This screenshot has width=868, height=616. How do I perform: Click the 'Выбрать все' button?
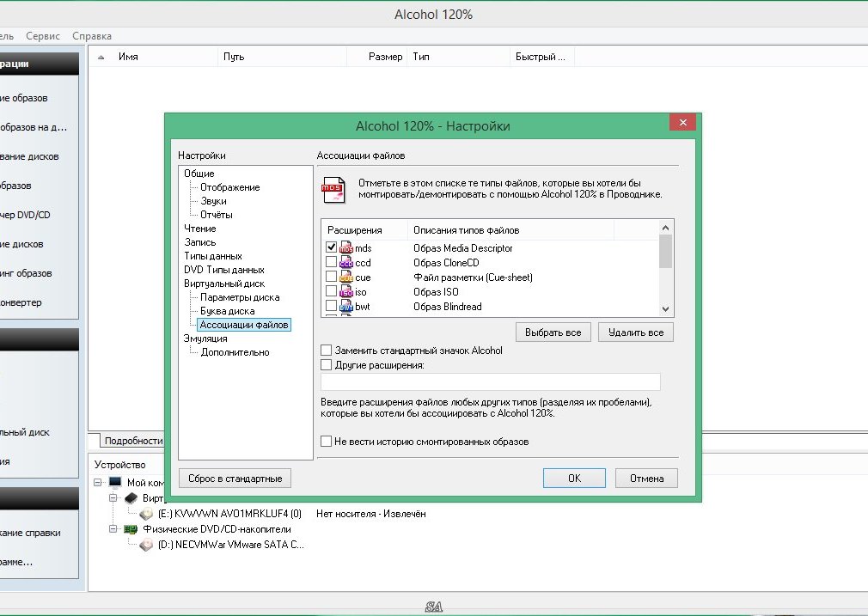pyautogui.click(x=553, y=332)
